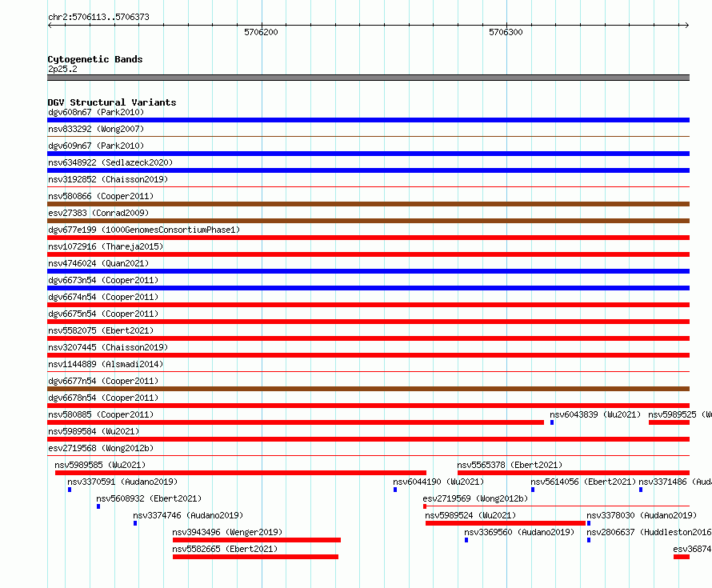Click the dgv608n67 (Park2010) variant label
The width and height of the screenshot is (712, 588).
click(x=96, y=112)
